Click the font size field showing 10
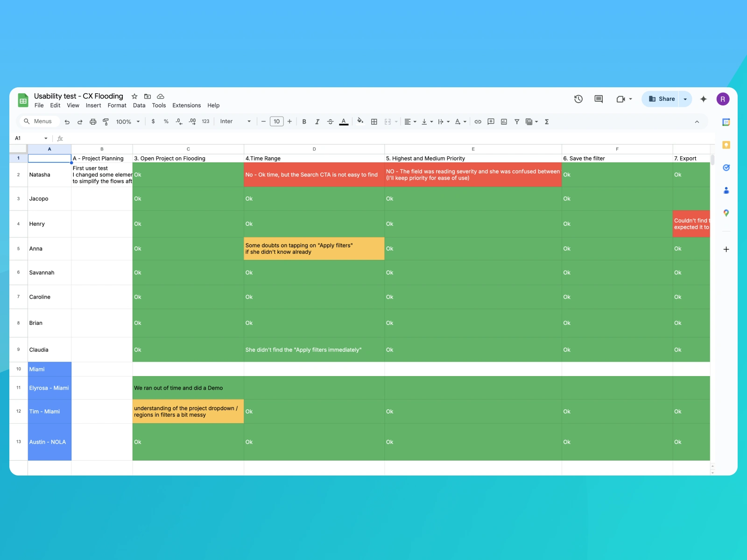Image resolution: width=747 pixels, height=560 pixels. click(x=277, y=121)
